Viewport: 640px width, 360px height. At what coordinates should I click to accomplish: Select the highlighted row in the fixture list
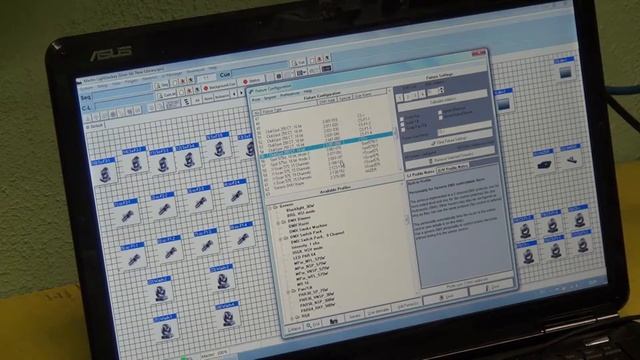click(327, 144)
